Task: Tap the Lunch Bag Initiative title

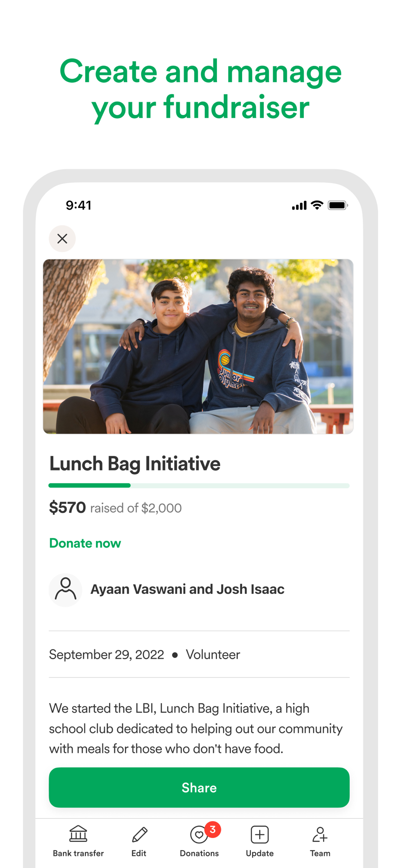Action: tap(135, 464)
